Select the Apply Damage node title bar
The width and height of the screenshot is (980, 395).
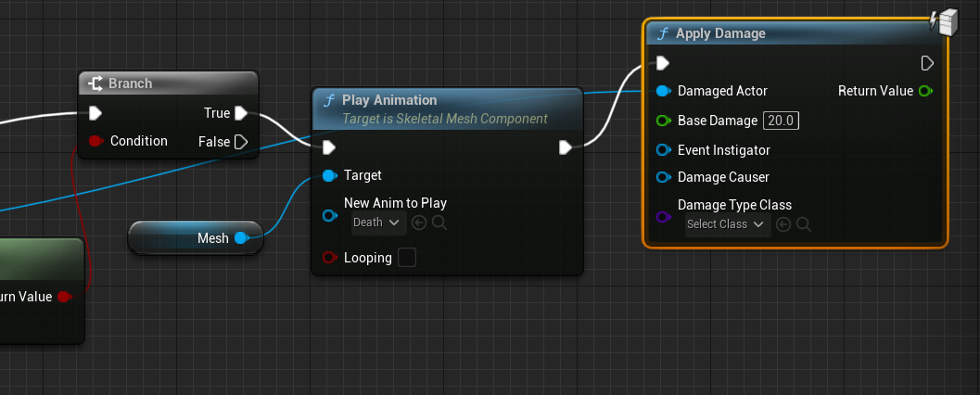tap(795, 33)
